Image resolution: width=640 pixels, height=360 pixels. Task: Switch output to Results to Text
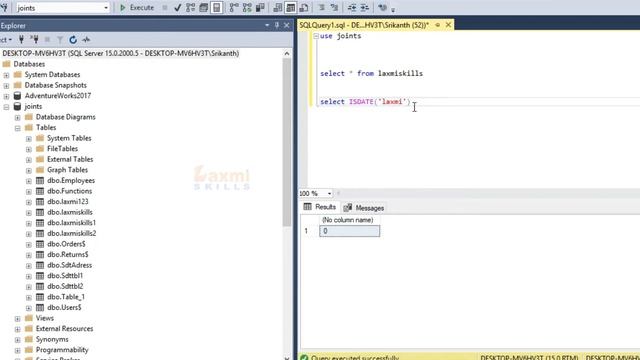pyautogui.click(x=278, y=8)
